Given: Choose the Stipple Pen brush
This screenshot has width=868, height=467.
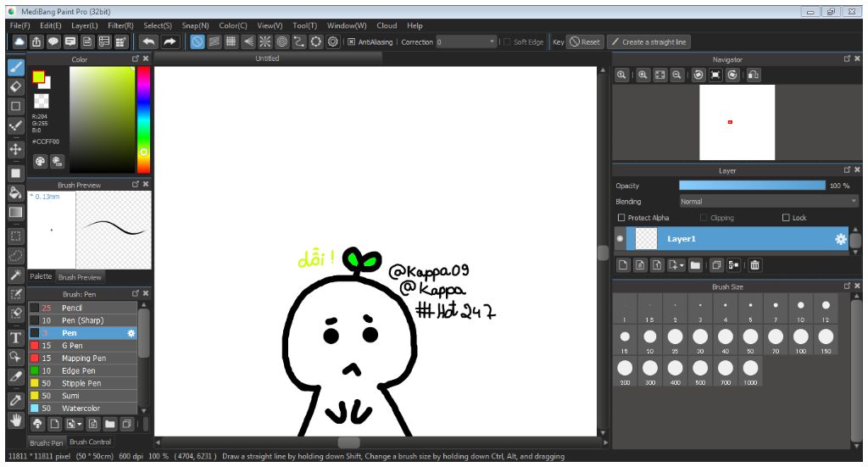Looking at the screenshot, I should click(x=82, y=383).
